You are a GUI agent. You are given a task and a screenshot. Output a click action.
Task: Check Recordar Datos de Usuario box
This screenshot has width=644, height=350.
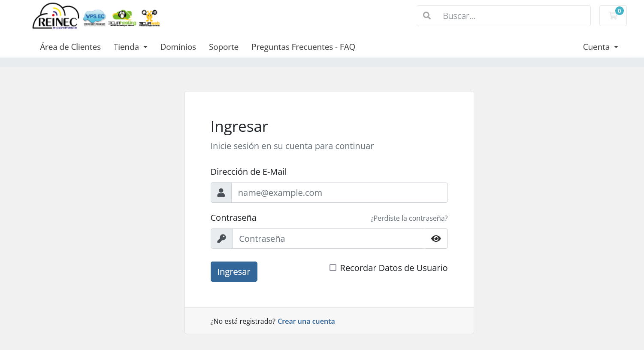(x=333, y=268)
